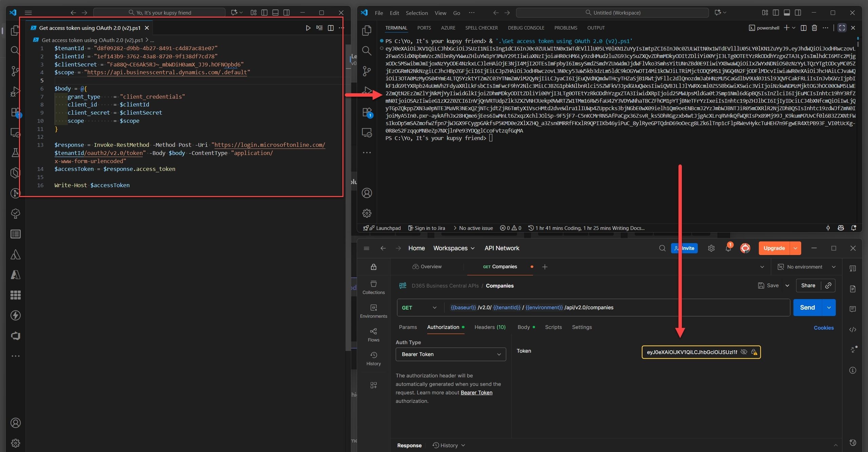The width and height of the screenshot is (868, 452).
Task: Switch to the PROBLEMS tab
Action: tap(566, 28)
